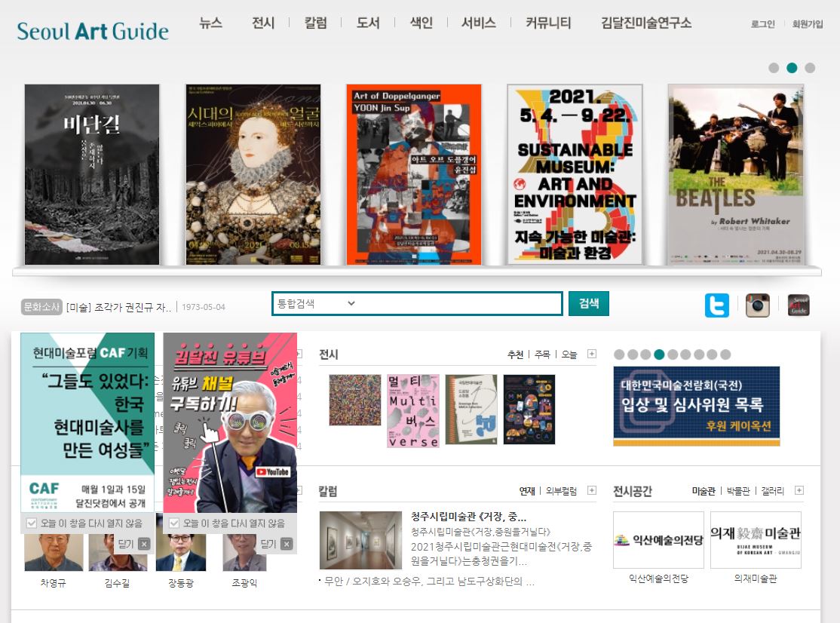Open the 통합검색 search type dropdown
Image resolution: width=840 pixels, height=623 pixels.
point(316,304)
